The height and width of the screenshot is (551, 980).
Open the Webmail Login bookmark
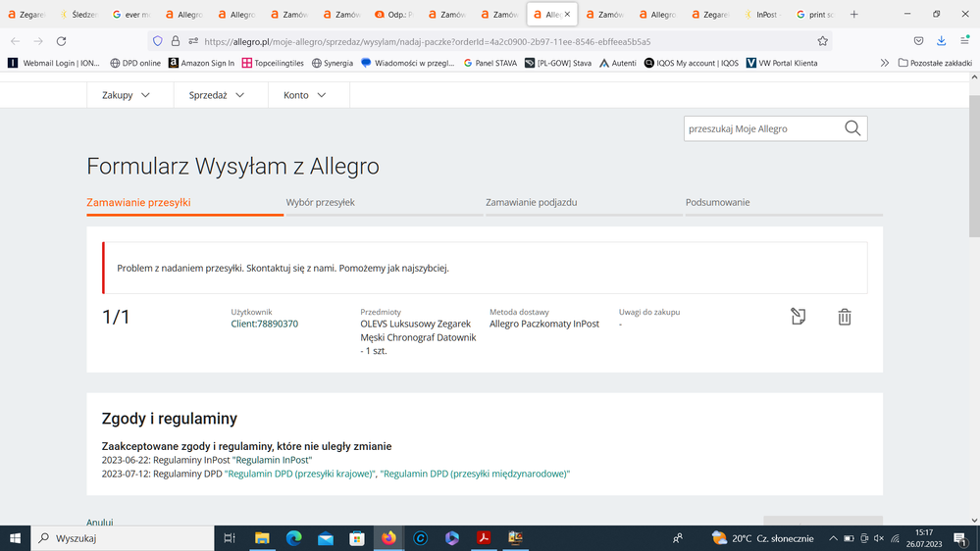click(x=54, y=63)
